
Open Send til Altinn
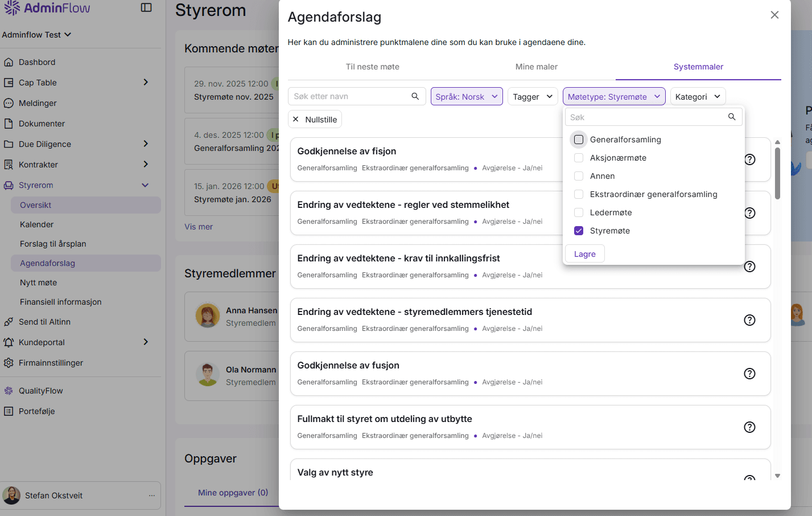pos(46,321)
